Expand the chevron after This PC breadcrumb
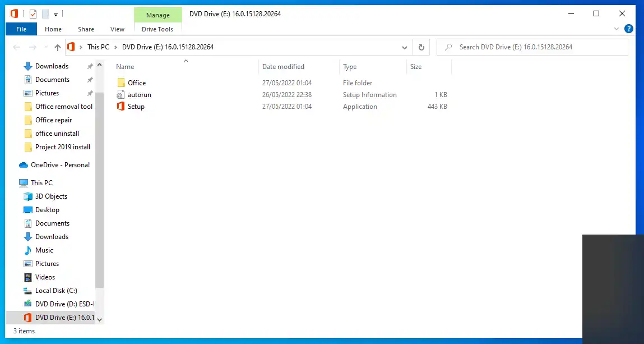644x344 pixels. (116, 47)
